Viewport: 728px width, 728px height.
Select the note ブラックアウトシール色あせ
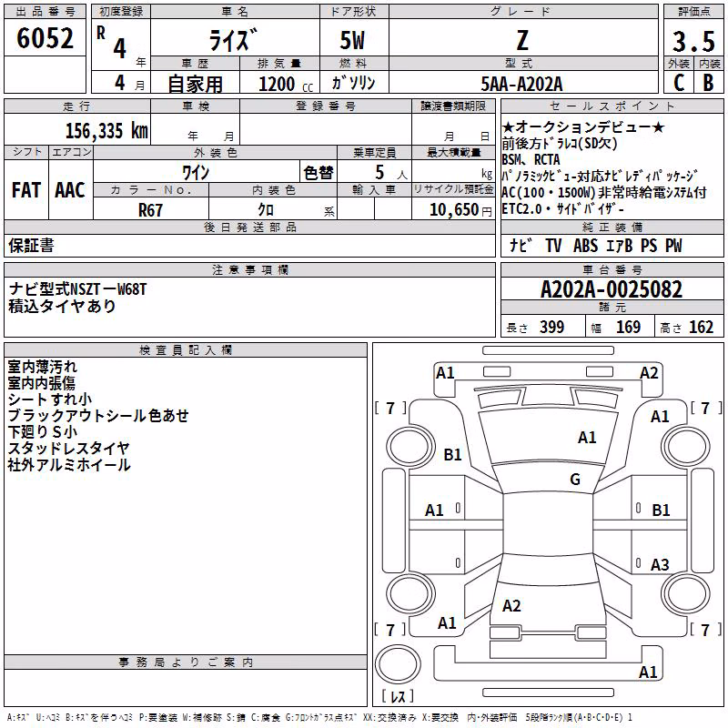pyautogui.click(x=98, y=416)
